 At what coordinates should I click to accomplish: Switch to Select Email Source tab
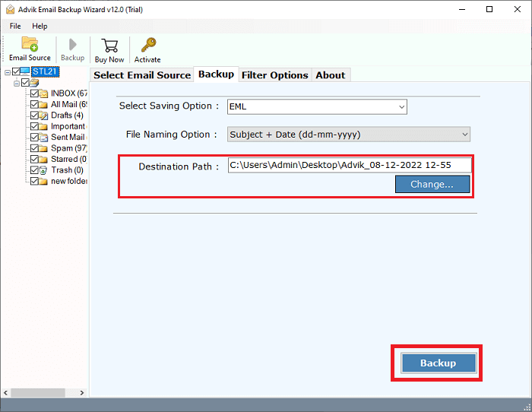[x=142, y=75]
